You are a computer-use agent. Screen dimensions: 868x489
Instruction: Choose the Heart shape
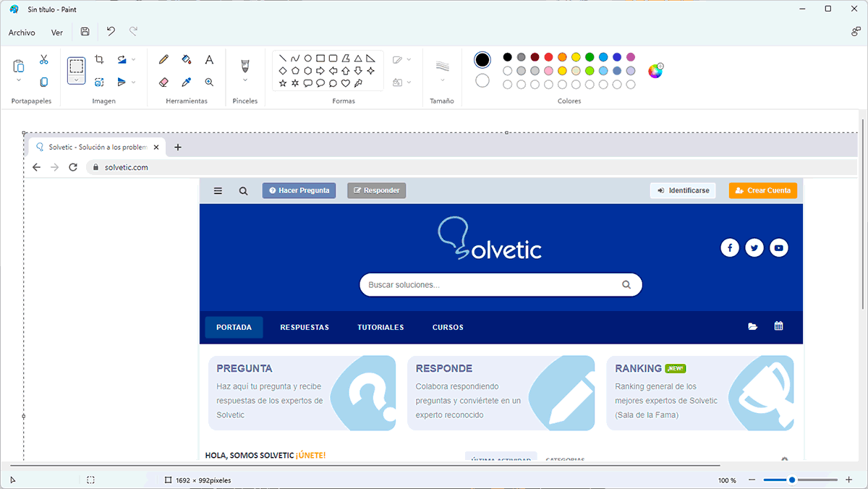(x=346, y=83)
